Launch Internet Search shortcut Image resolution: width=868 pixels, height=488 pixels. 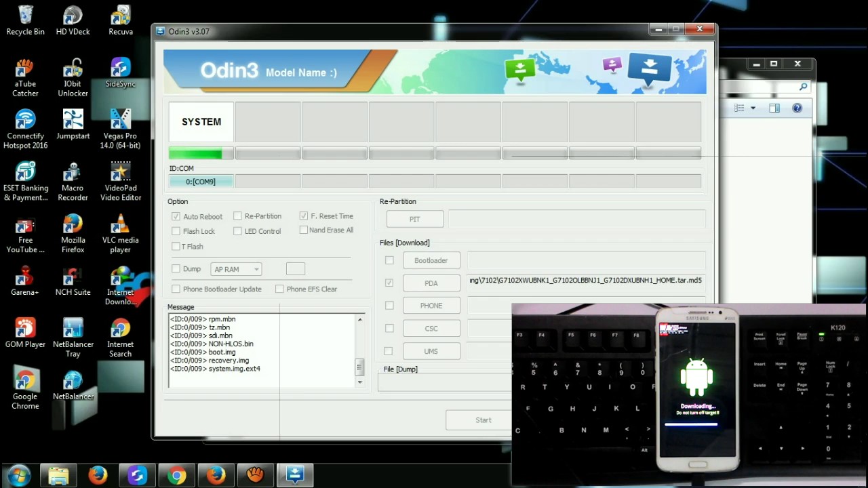(x=121, y=338)
